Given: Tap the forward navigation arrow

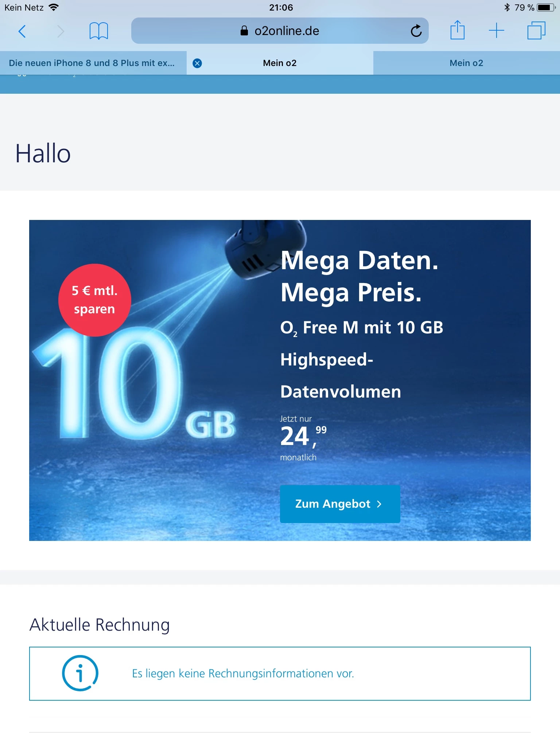Looking at the screenshot, I should point(61,31).
